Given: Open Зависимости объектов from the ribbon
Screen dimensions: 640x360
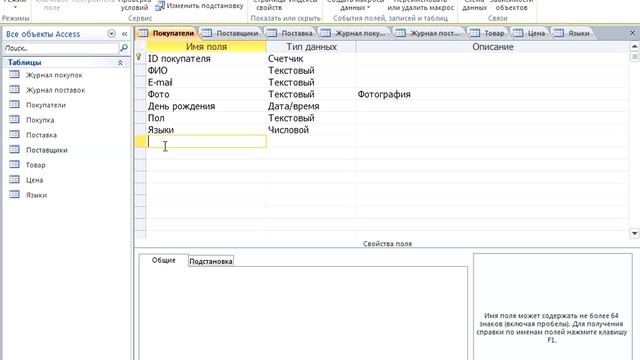Looking at the screenshot, I should click(x=511, y=6).
